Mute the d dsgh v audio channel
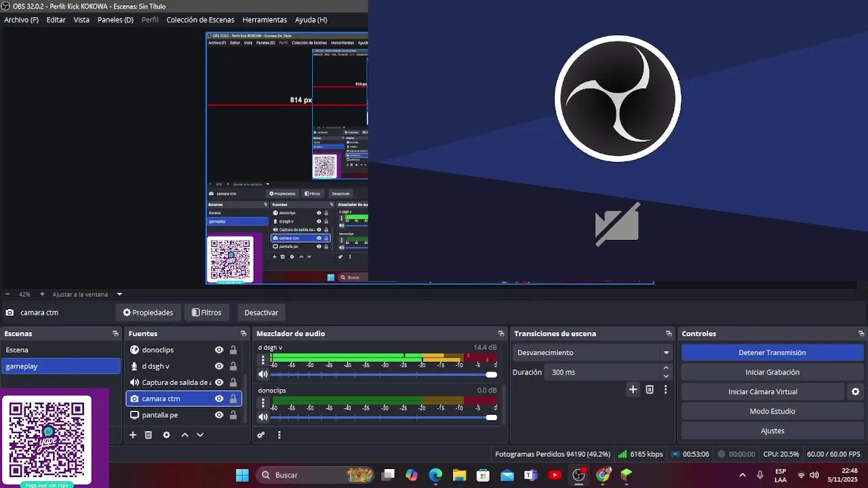This screenshot has width=868, height=488. (x=263, y=374)
